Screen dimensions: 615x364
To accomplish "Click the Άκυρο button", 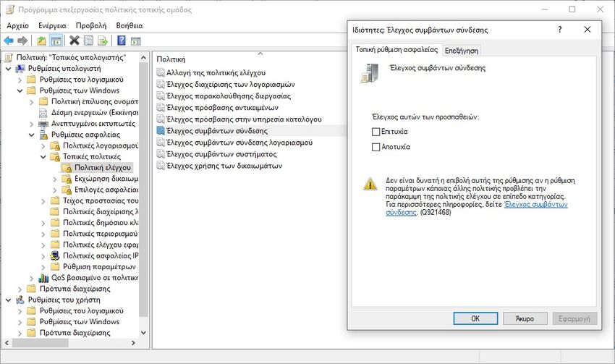I will coord(525,318).
